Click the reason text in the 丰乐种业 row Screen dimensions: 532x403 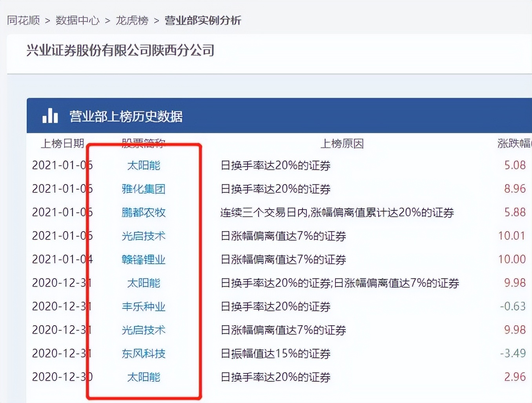[275, 307]
